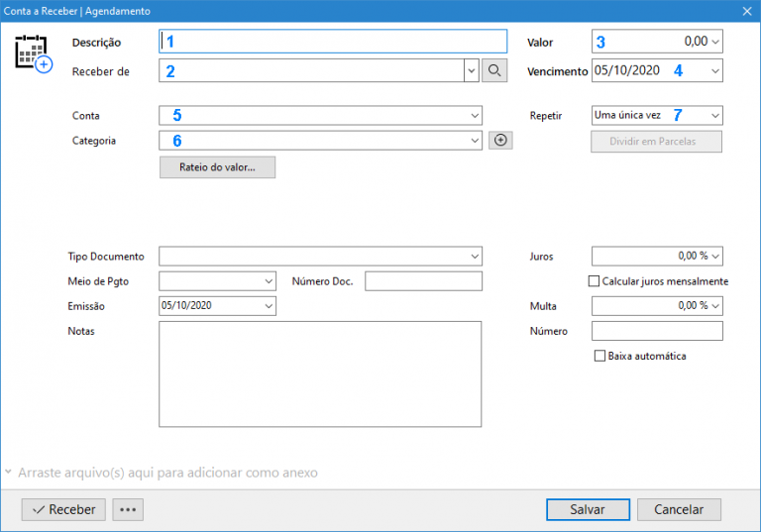Click the Rateio do valor button

217,167
